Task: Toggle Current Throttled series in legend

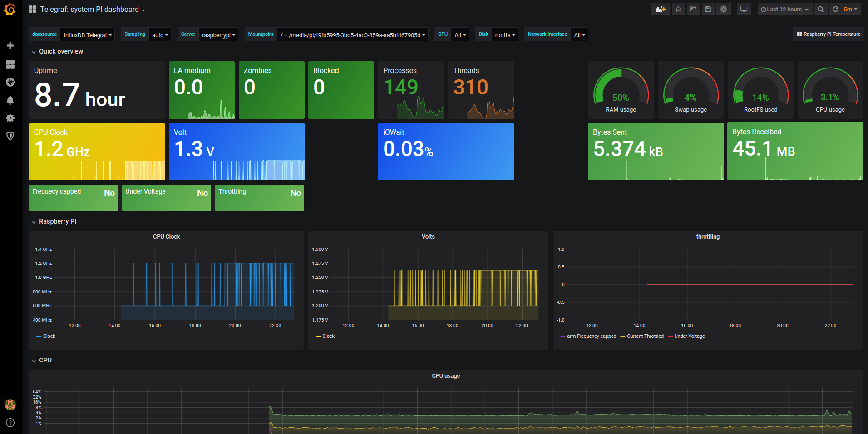Action: click(x=645, y=336)
